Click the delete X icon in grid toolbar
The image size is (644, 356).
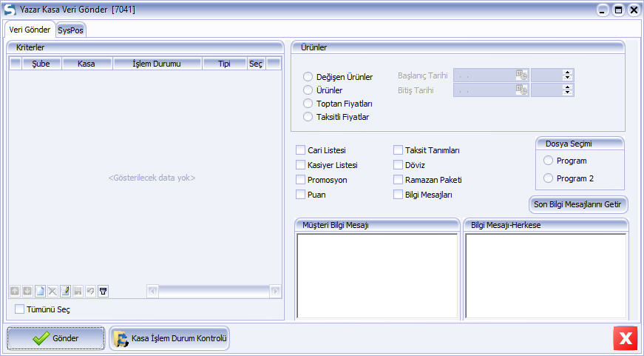pyautogui.click(x=52, y=292)
